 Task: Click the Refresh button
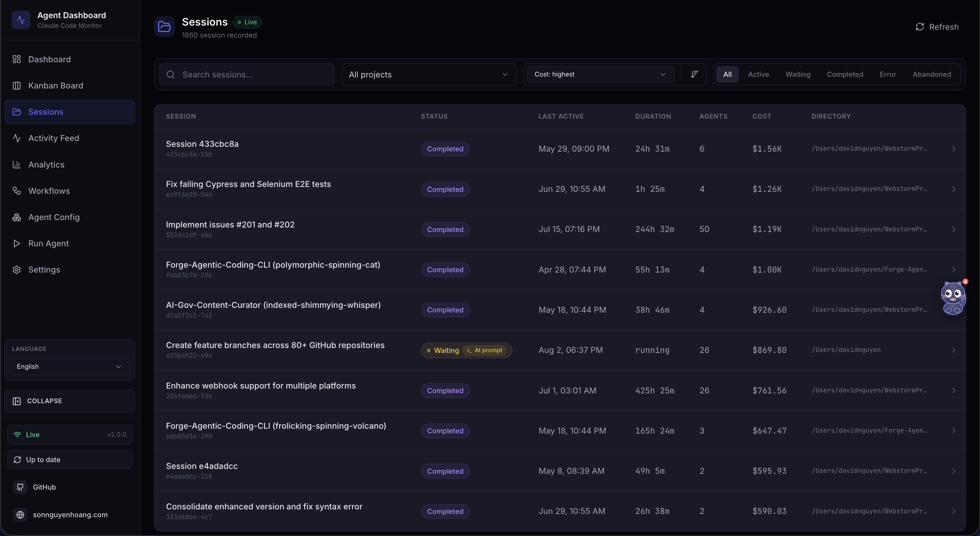[x=937, y=27]
